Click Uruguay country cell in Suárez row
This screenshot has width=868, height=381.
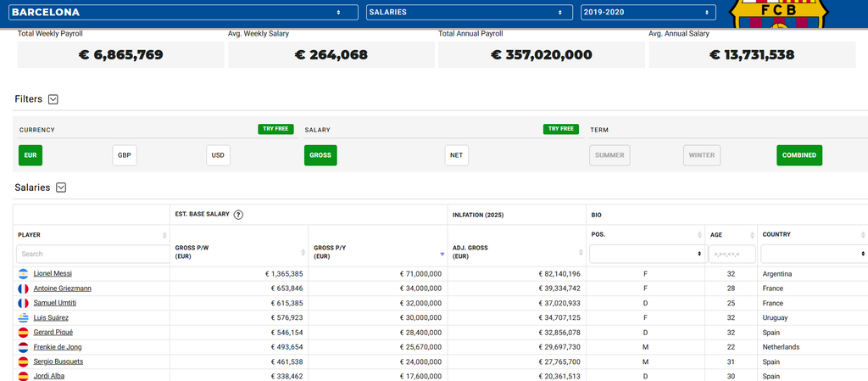pos(813,318)
